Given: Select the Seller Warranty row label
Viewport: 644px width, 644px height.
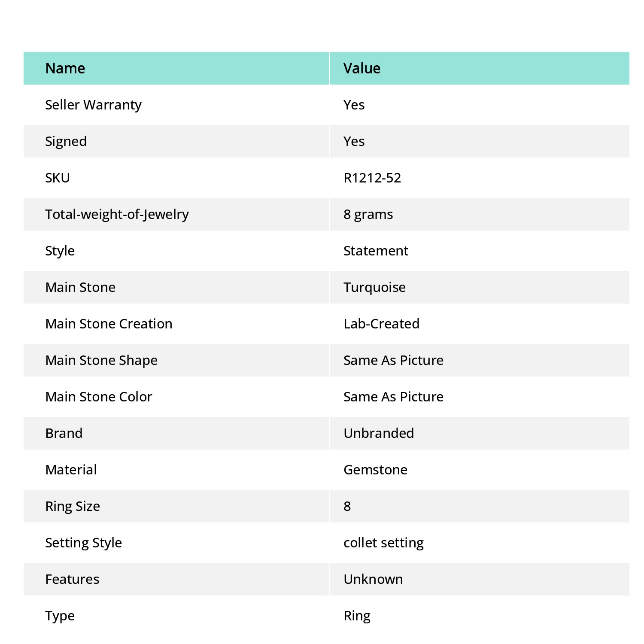Looking at the screenshot, I should point(93,105).
